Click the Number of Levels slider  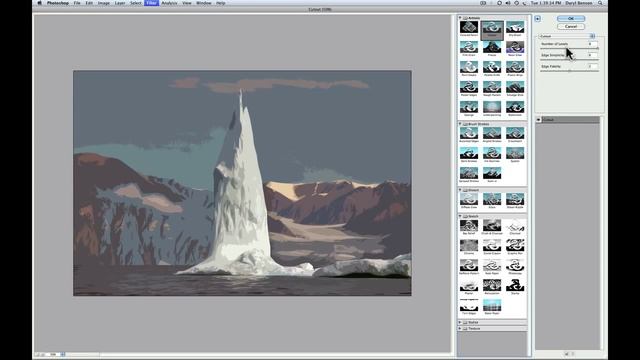coord(570,49)
